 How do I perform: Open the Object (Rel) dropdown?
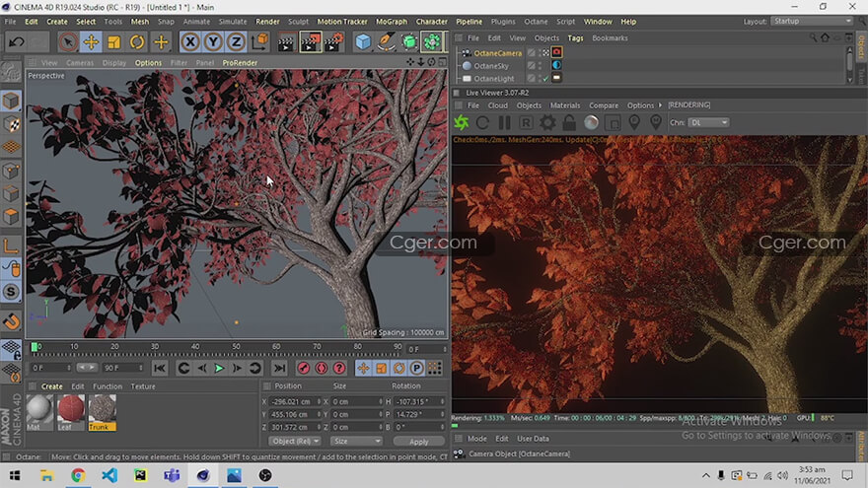pyautogui.click(x=295, y=441)
